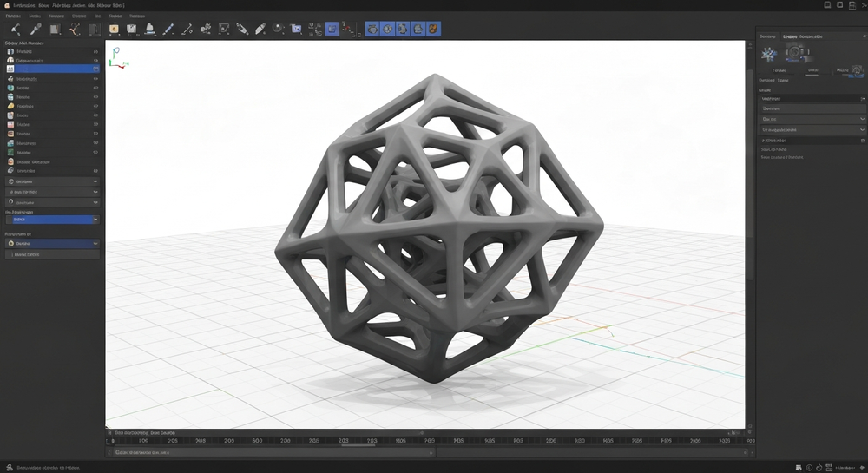868x473 pixels.
Task: Switch to the first tab in right panel
Action: click(x=767, y=36)
